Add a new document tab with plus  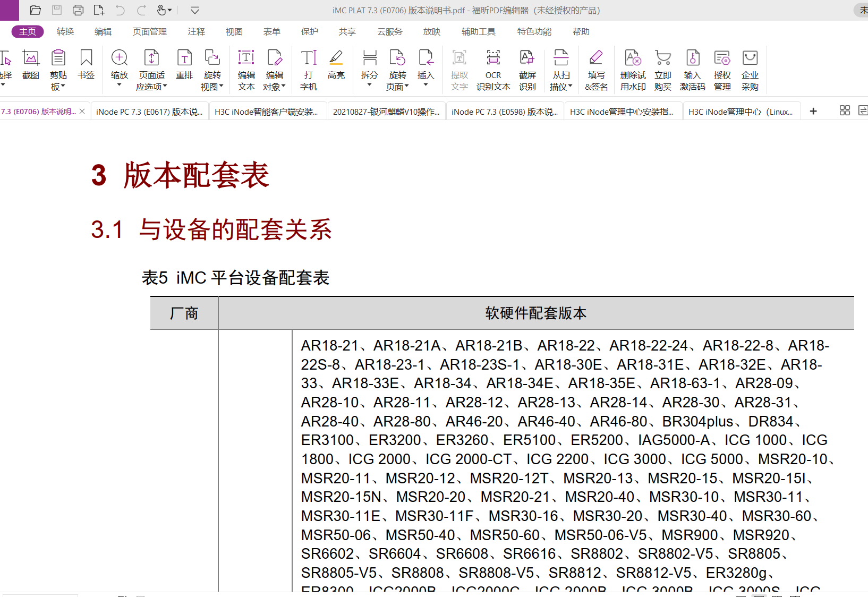tap(813, 111)
